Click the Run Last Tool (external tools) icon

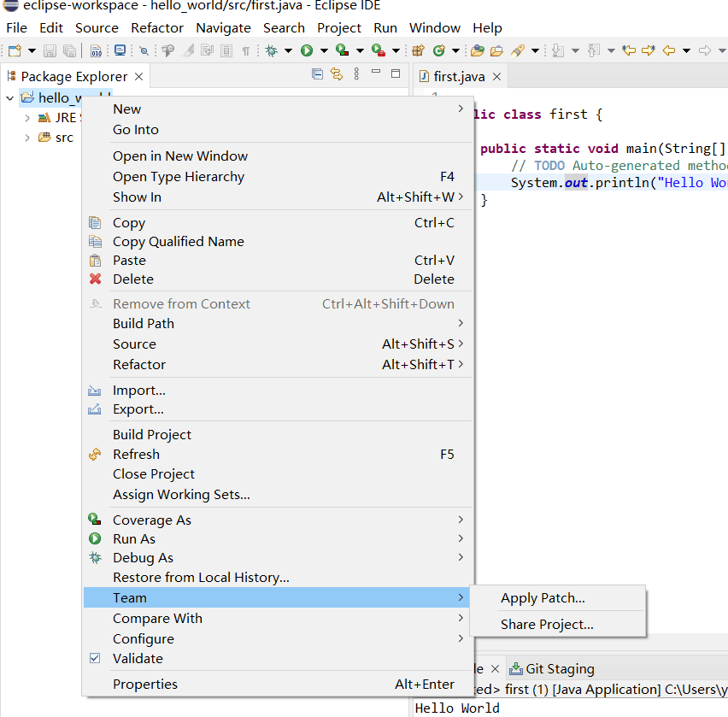pyautogui.click(x=379, y=50)
